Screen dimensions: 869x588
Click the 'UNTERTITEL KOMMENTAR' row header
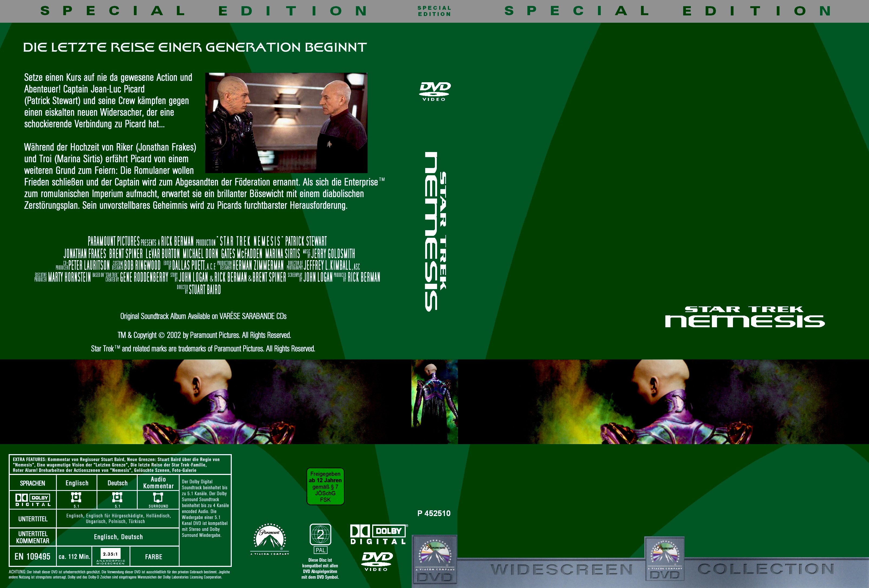tap(32, 537)
